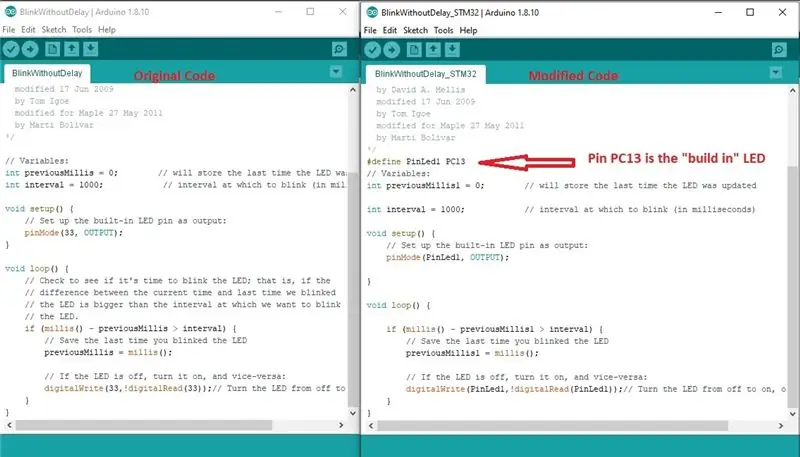Screen dimensions: 800x457
Task: Click vertical scroll up arrow in BlinkWithoutDelay_STM32 editor
Action: 792,91
